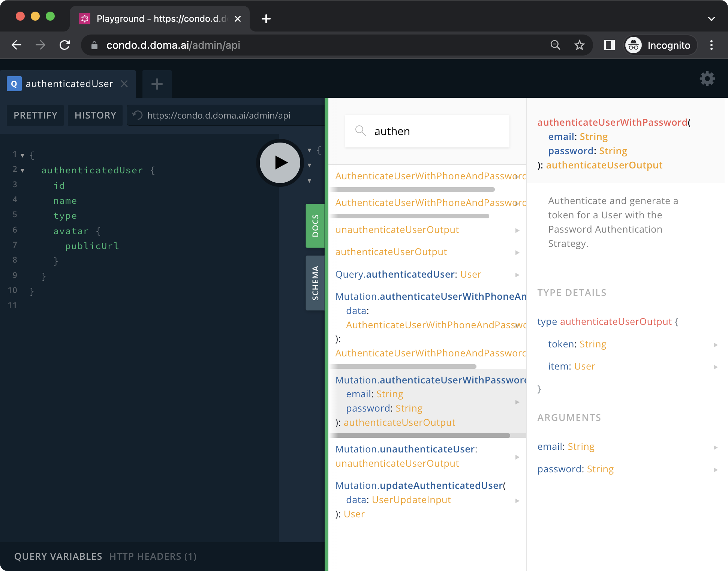This screenshot has width=728, height=571.
Task: Open a new query tab with the plus
Action: (157, 84)
